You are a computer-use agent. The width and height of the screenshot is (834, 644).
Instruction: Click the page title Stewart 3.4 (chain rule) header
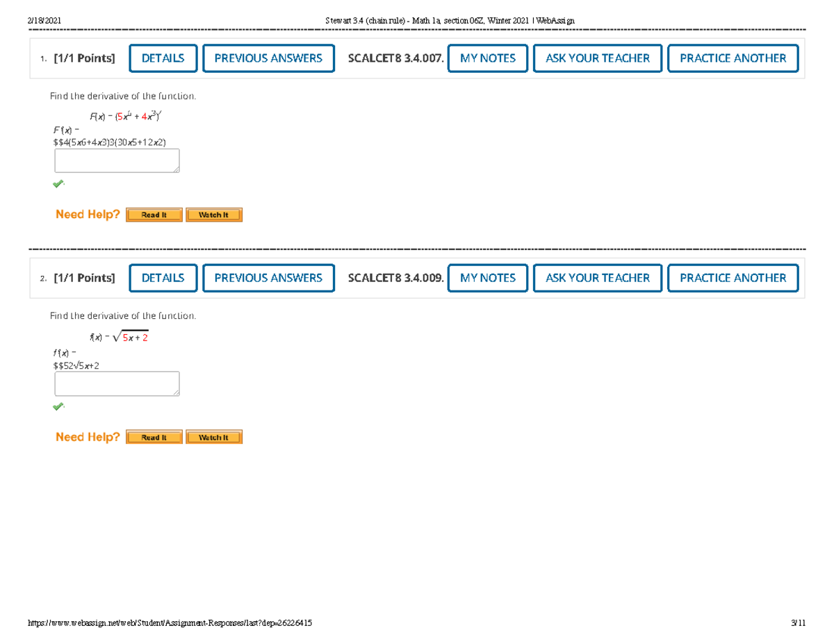point(450,20)
